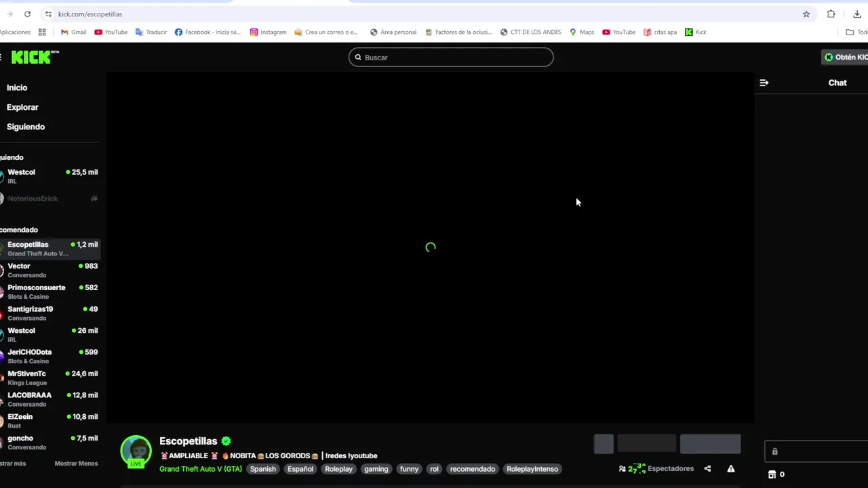Screen dimensions: 868x488
Task: Open browser downloads icon
Action: point(857,14)
